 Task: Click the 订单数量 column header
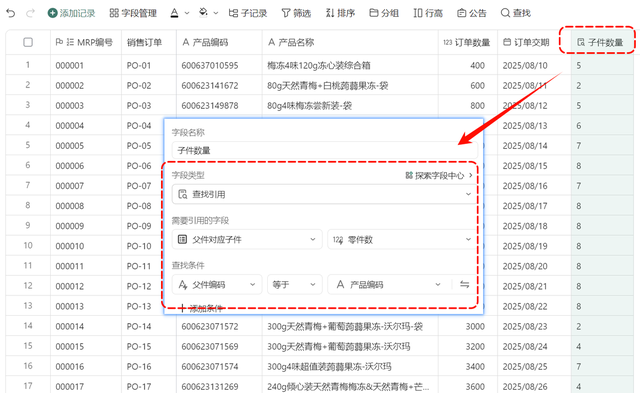pyautogui.click(x=468, y=42)
